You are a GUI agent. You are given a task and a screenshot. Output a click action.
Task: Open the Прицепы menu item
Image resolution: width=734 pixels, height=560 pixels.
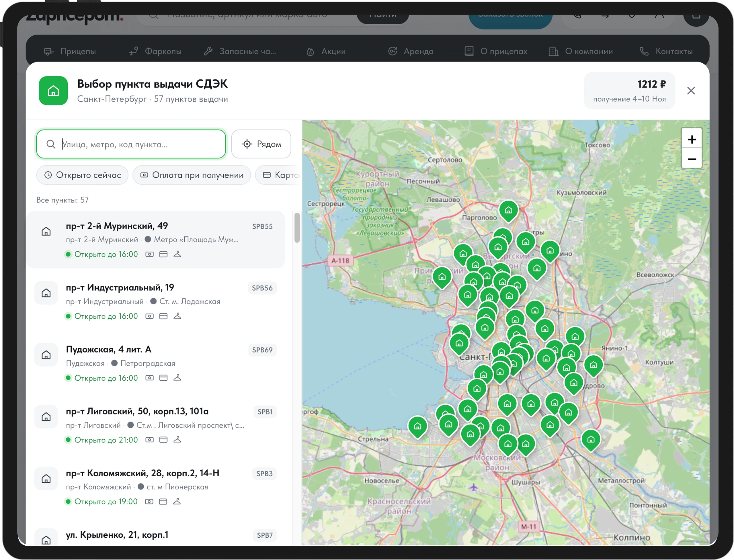[70, 51]
